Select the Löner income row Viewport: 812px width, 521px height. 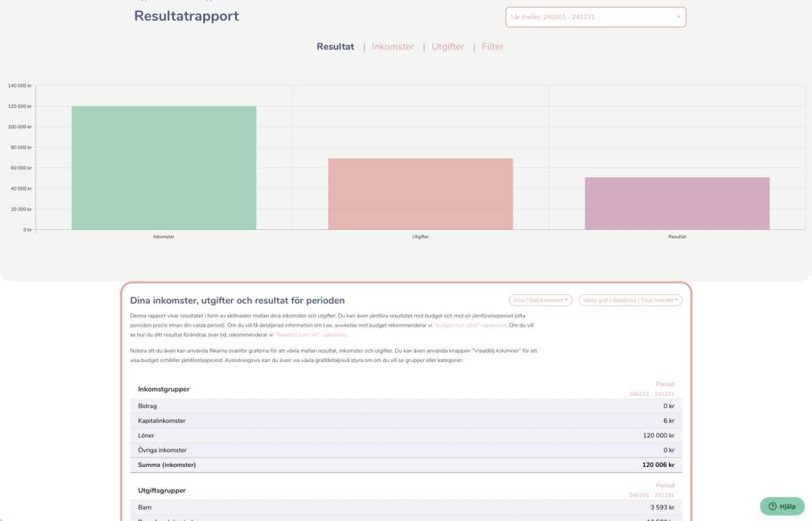[406, 435]
